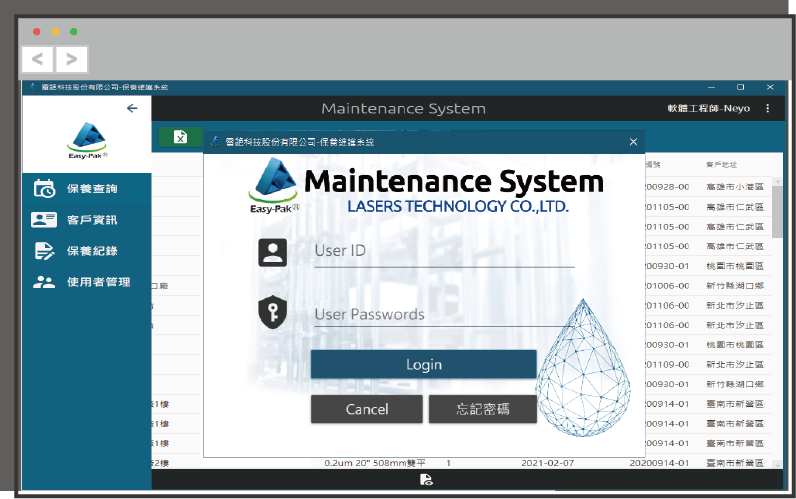Click the green Excel export button

coord(180,137)
